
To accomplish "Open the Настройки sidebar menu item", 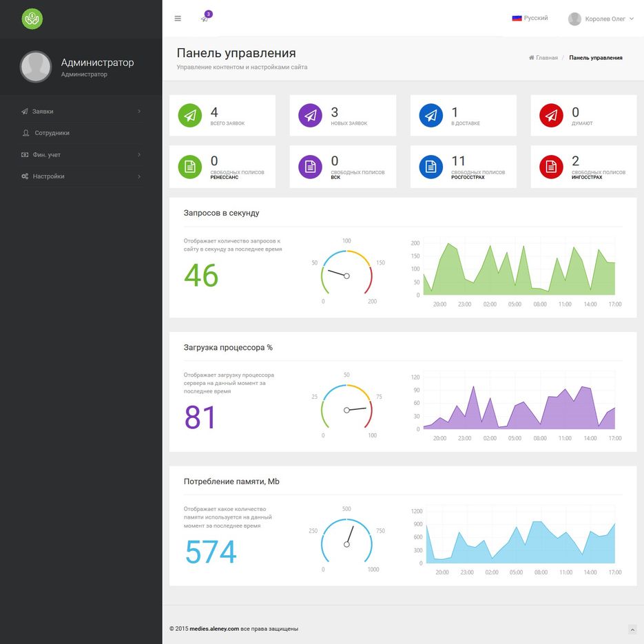I will (x=81, y=176).
